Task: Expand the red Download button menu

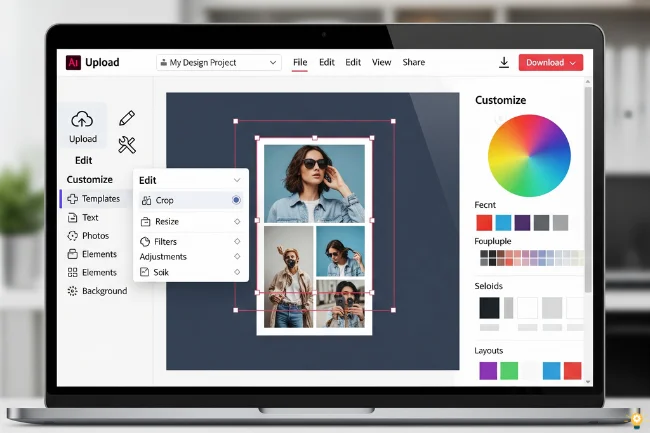Action: pos(572,62)
